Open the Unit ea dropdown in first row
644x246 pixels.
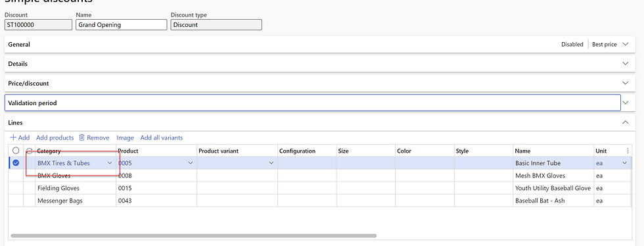pos(625,163)
